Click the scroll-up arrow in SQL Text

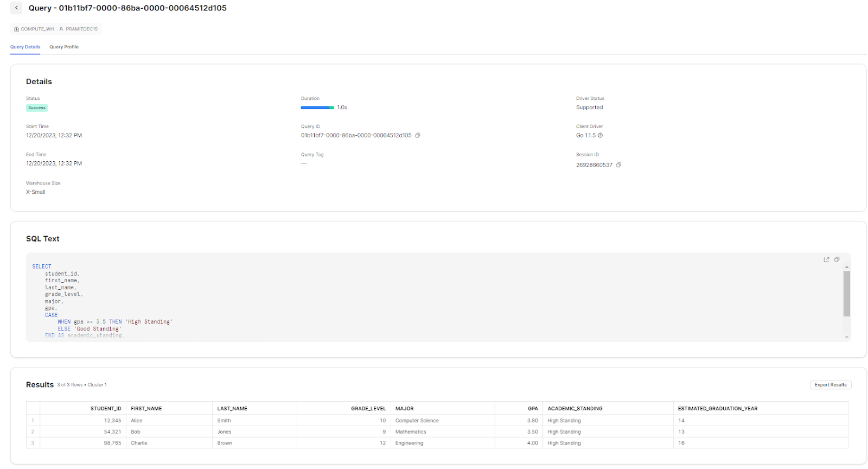(846, 267)
